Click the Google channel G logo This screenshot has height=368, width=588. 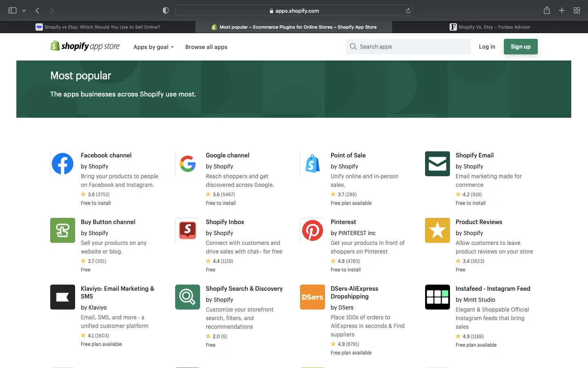187,164
